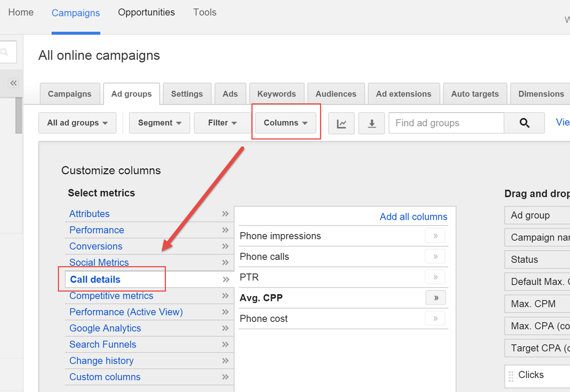Add the Phone calls column arrow
This screenshot has height=392, width=570.
tap(435, 257)
